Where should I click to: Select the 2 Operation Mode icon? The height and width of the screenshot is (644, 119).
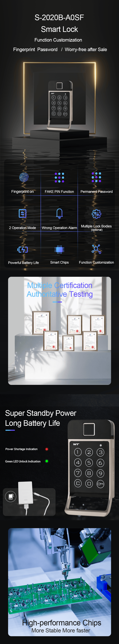(x=23, y=213)
